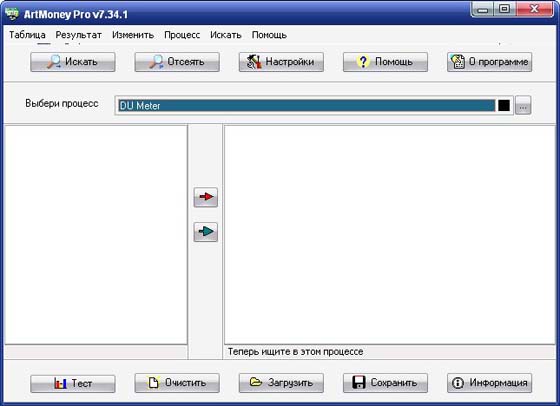Screen dimensions: 560x406
Task: Click the Искать search button
Action: coord(73,62)
